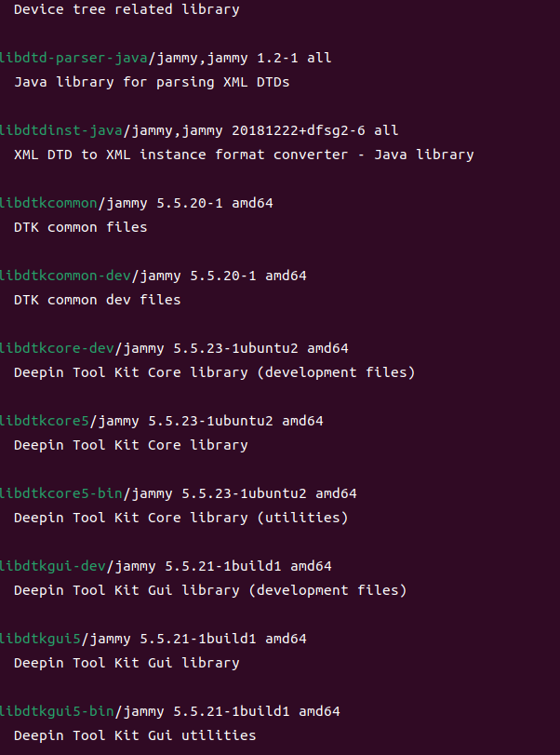The image size is (560, 755).
Task: Click version '1.2-1' of libdtd-parser-java
Action: pos(277,59)
